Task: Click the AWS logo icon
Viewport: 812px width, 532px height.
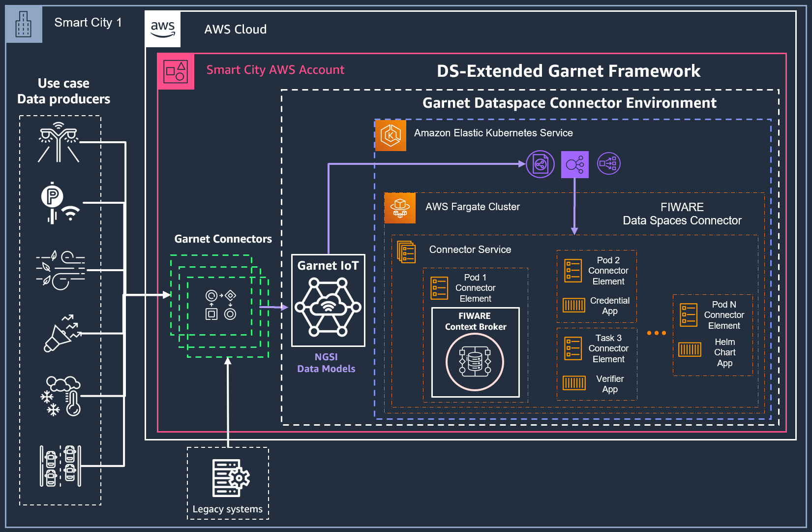Action: click(x=163, y=29)
